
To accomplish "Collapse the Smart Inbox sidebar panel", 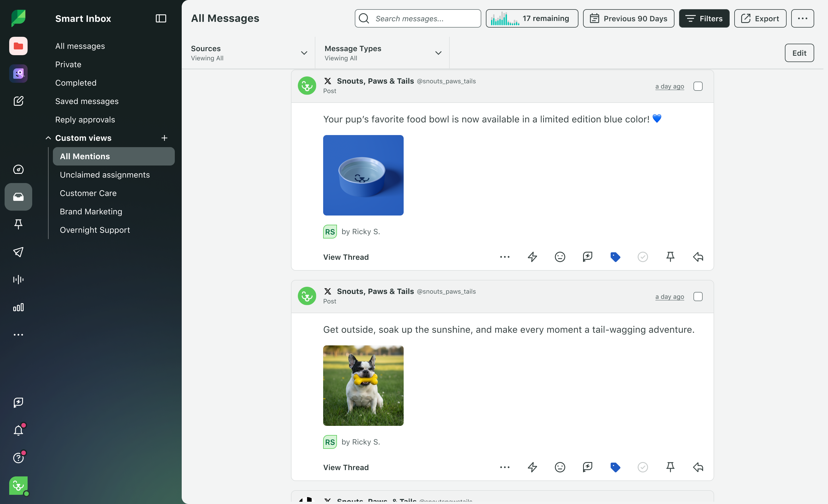I will tap(161, 18).
